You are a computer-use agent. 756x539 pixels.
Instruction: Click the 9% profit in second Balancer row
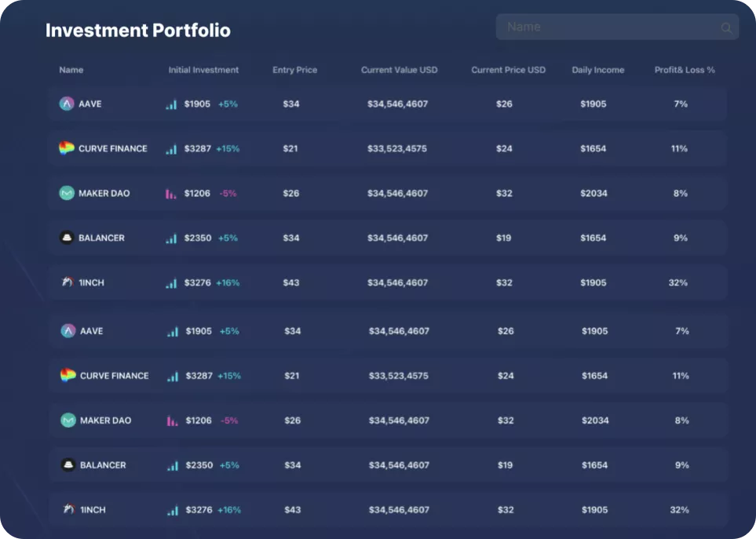coord(682,465)
